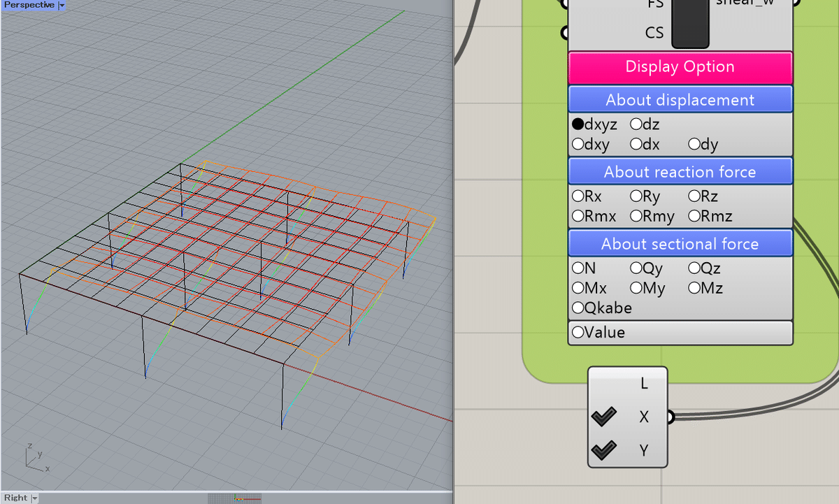
Task: Select the Mx moment option
Action: tap(578, 288)
